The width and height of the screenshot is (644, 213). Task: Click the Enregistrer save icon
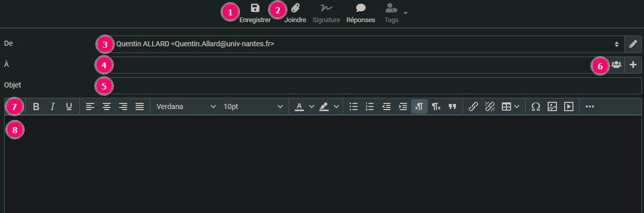coord(255,9)
